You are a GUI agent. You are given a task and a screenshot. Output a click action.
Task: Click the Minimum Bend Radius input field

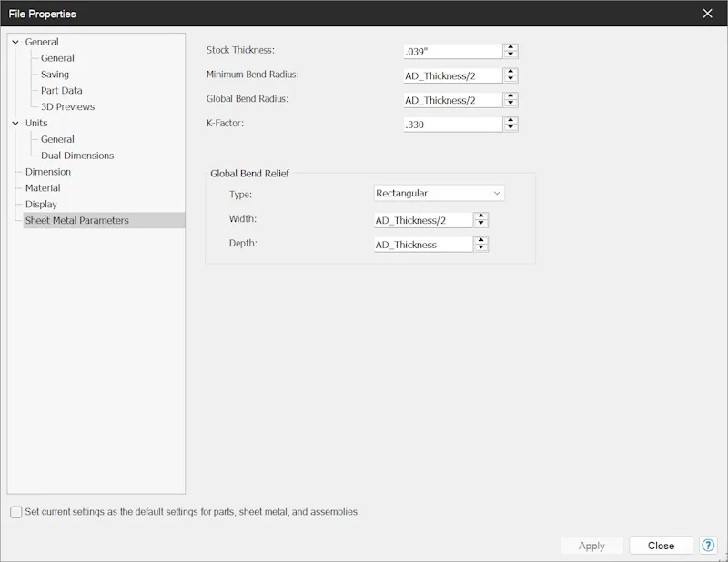pos(453,75)
